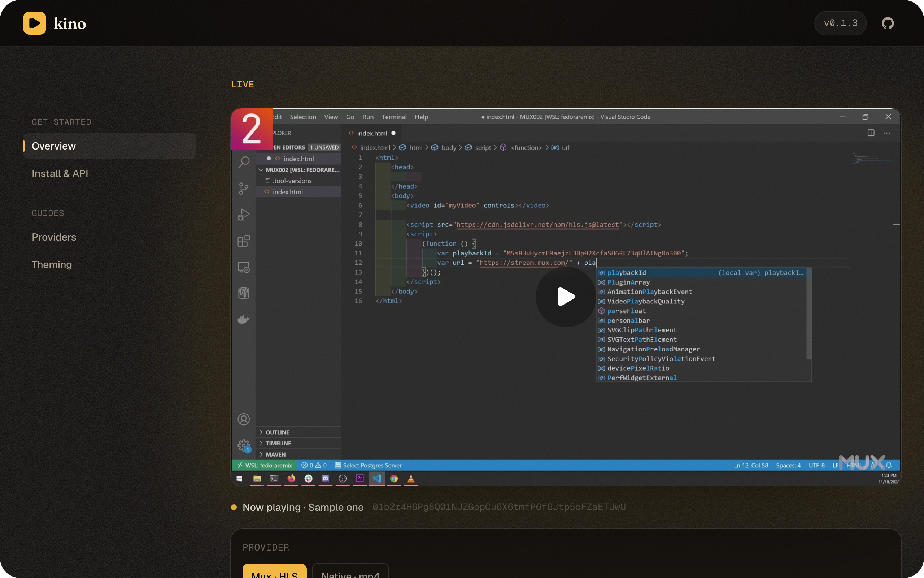Open Slack from the Windows taskbar
This screenshot has height=578, width=924.
pyautogui.click(x=309, y=479)
